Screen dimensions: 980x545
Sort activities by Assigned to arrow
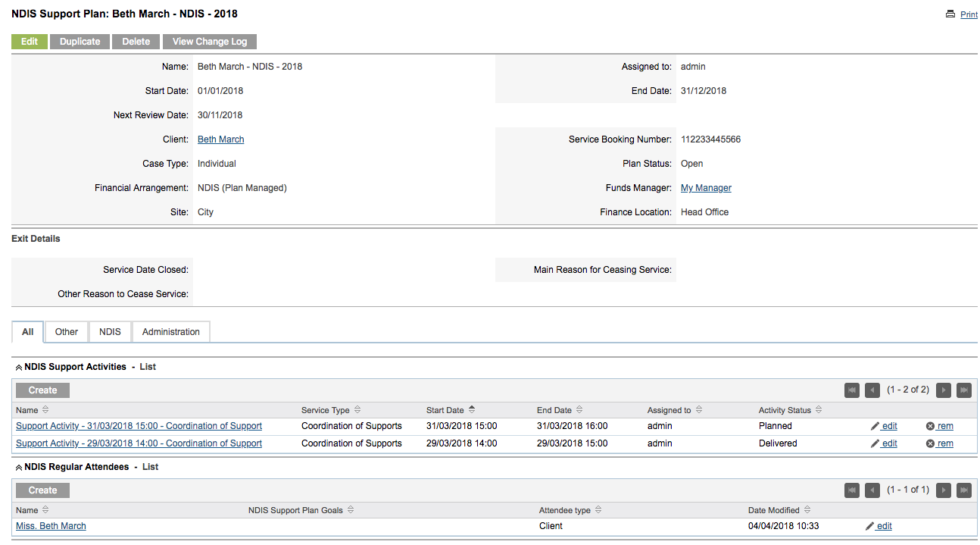[699, 410]
